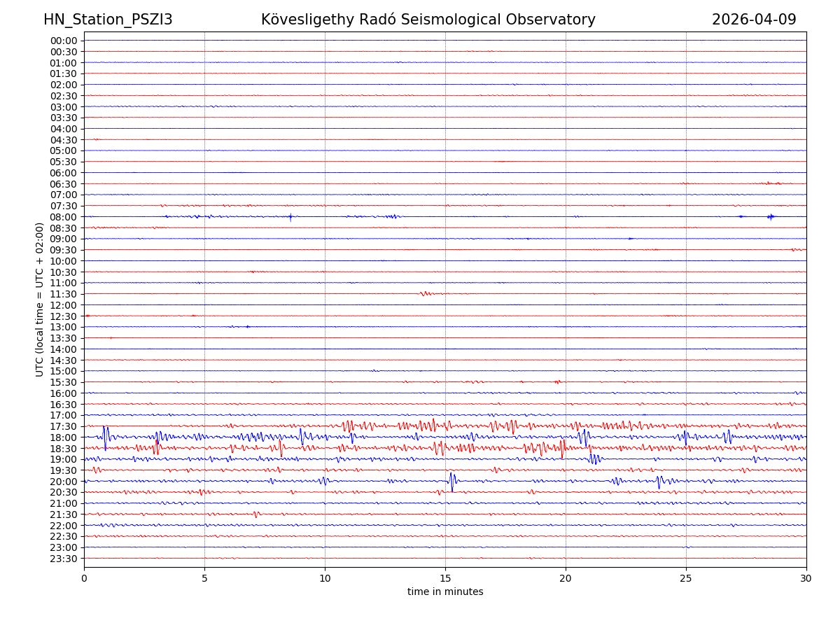Viewport: 840px width, 630px height.
Task: Click the 23:30 row time label
Action: click(x=64, y=559)
